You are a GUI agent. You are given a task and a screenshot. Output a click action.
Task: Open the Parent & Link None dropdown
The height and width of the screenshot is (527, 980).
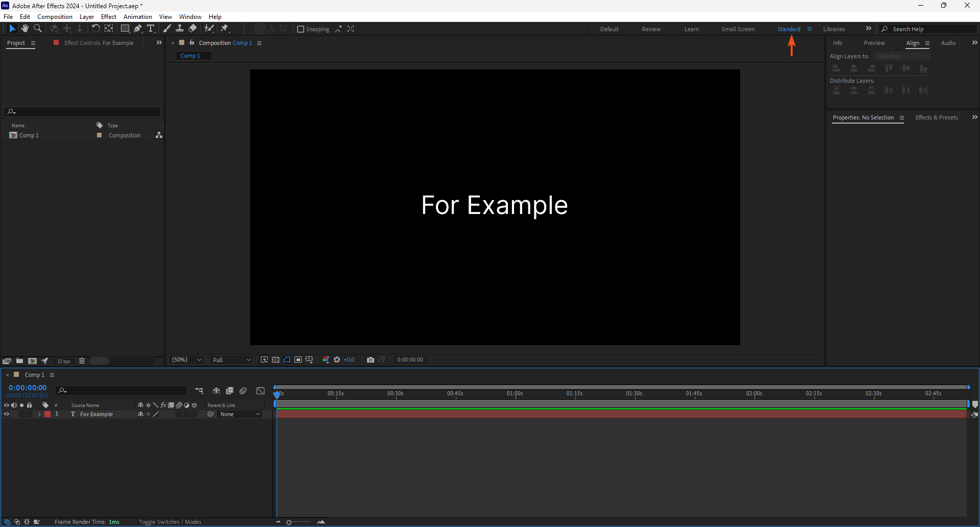(x=240, y=414)
